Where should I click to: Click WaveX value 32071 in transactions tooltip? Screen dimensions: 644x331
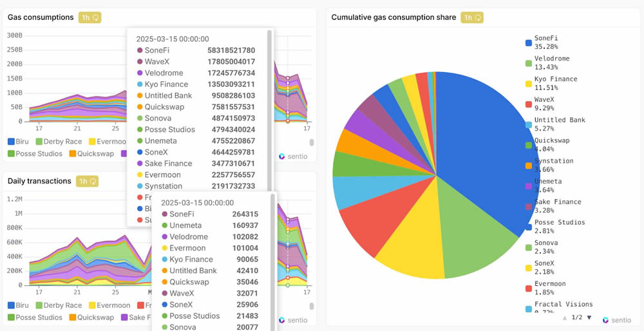247,293
